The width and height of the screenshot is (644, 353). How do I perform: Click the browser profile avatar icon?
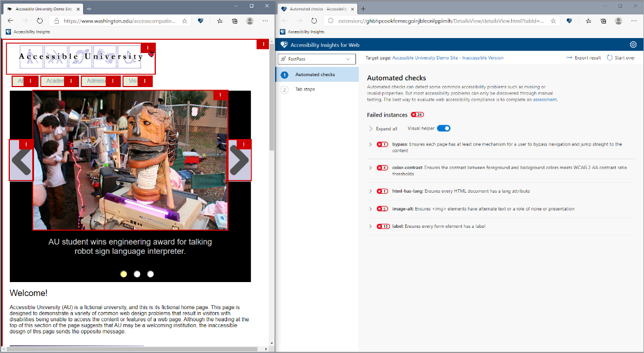pyautogui.click(x=618, y=20)
